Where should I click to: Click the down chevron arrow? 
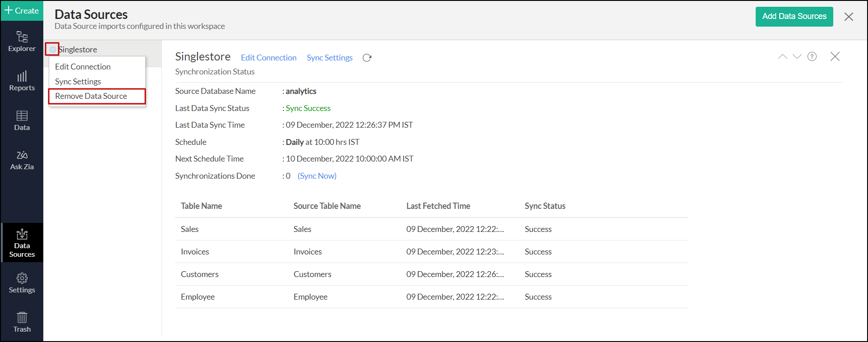tap(797, 56)
